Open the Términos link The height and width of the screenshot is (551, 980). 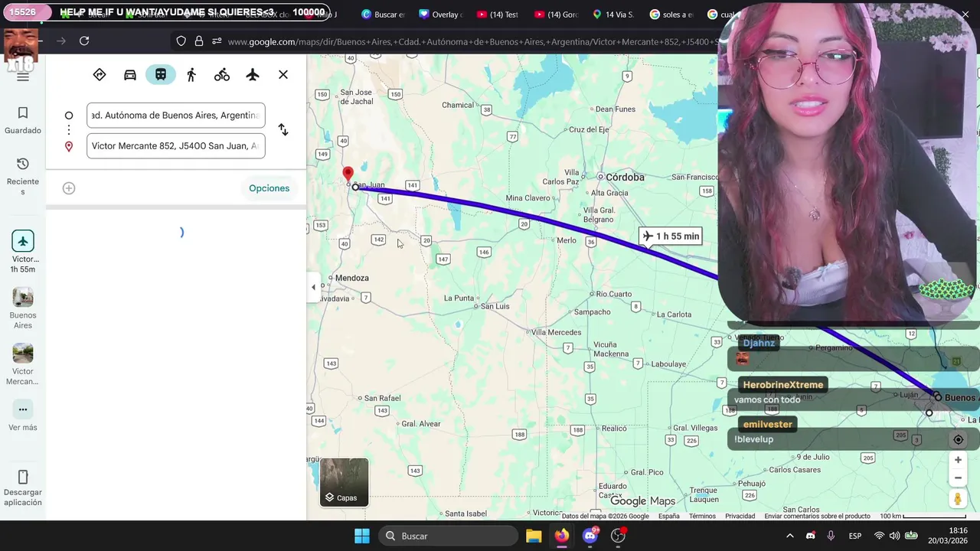tap(702, 517)
